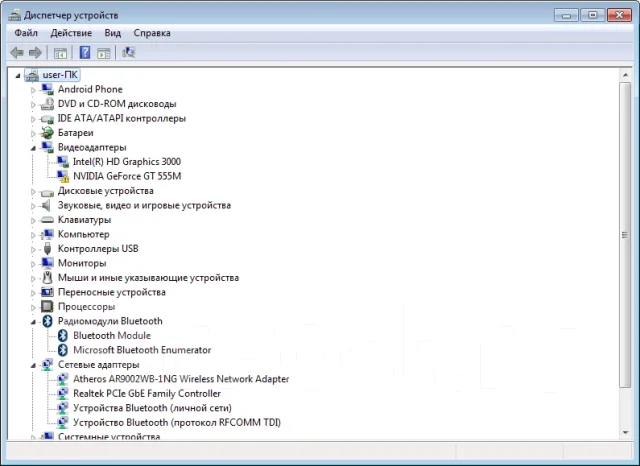Screen dimensions: 640x466
Task: Click the DVD и CD-ROM дисководы icon
Action: (47, 104)
